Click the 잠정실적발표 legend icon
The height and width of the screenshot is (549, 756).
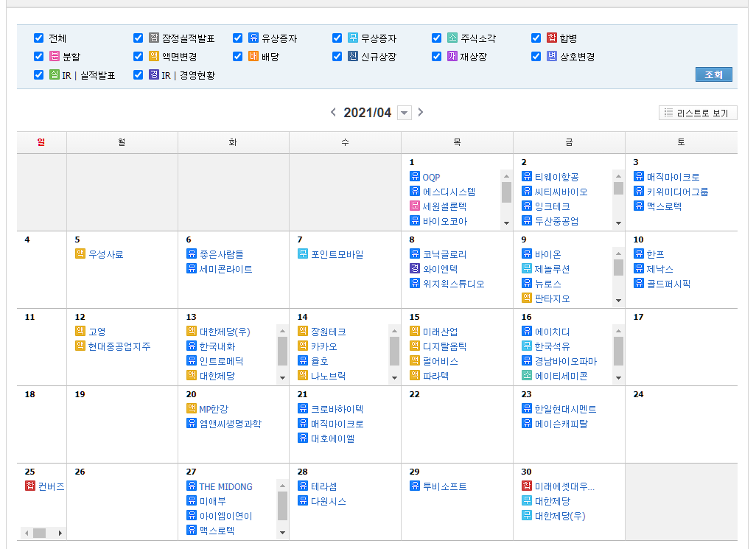click(154, 38)
